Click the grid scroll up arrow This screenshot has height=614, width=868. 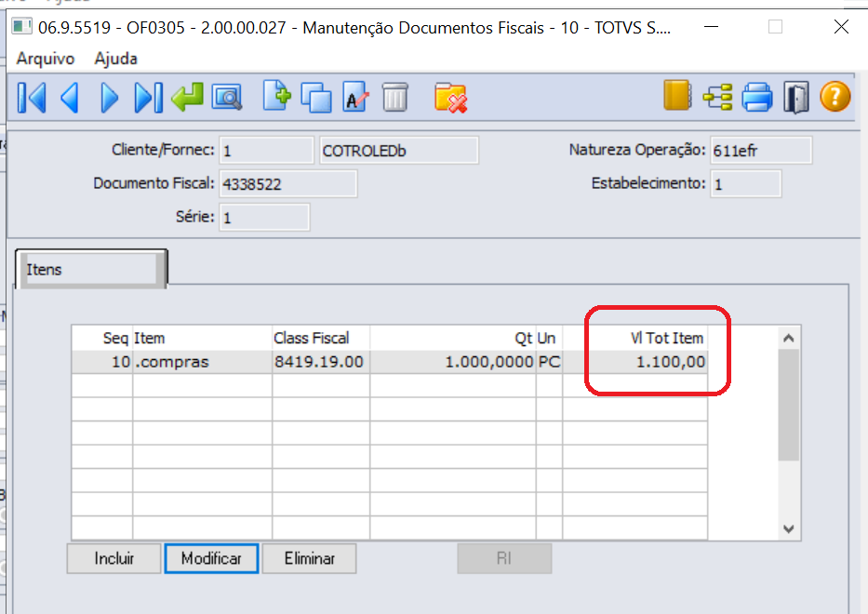788,339
